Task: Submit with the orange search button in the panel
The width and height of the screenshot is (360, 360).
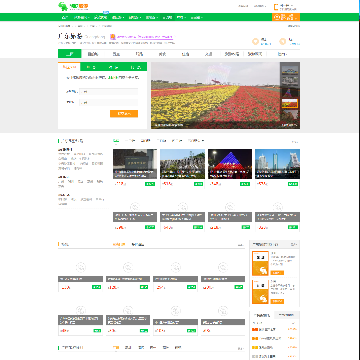Action: (x=124, y=114)
